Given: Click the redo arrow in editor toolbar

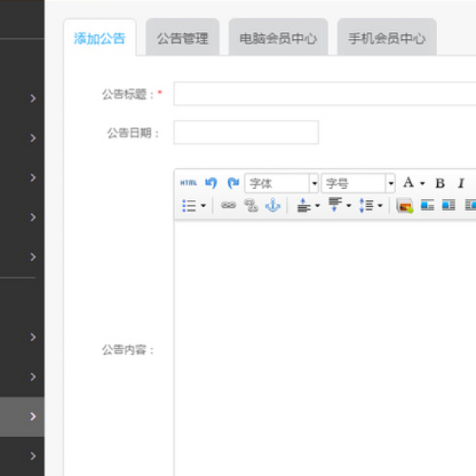Looking at the screenshot, I should (232, 183).
